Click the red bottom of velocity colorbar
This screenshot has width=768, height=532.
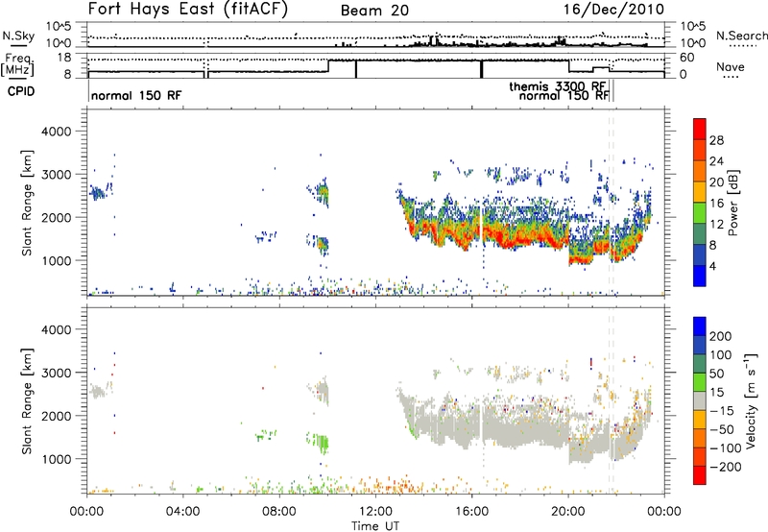click(700, 475)
